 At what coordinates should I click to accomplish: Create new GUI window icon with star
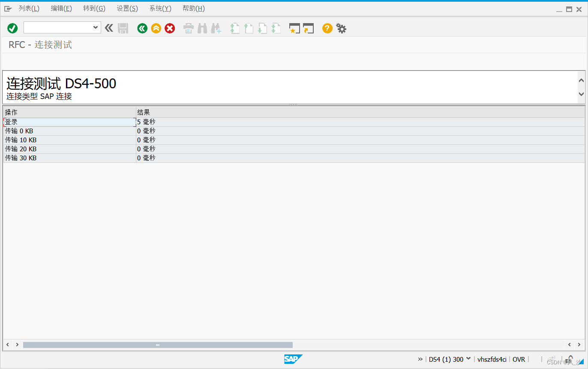pos(294,28)
